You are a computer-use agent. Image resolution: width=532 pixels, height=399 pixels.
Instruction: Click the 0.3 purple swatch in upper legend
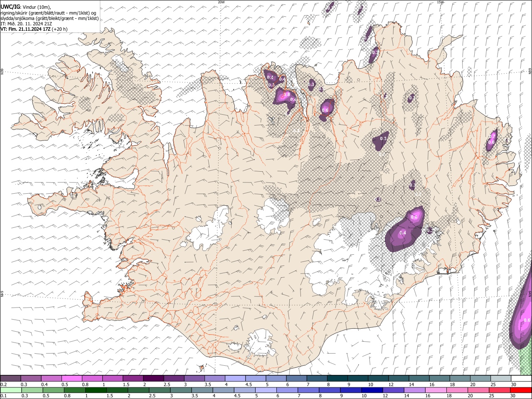pyautogui.click(x=31, y=378)
